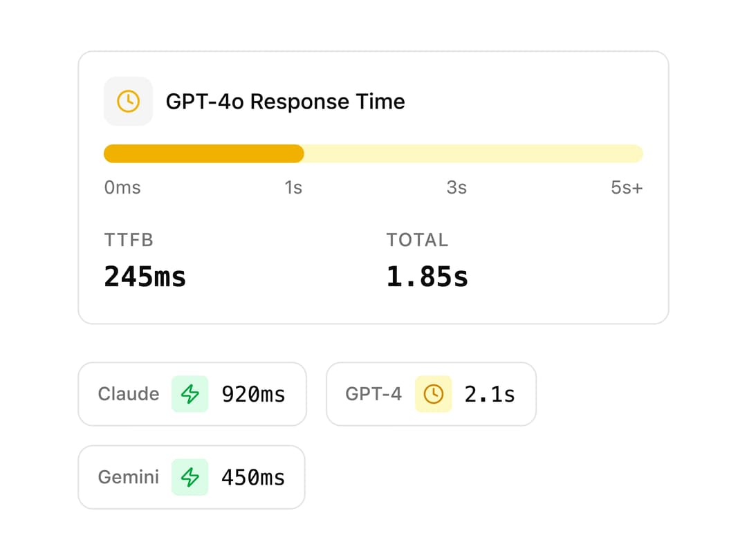Click the 2.1s value for GPT-4
This screenshot has height=560, width=747.
[x=490, y=394]
